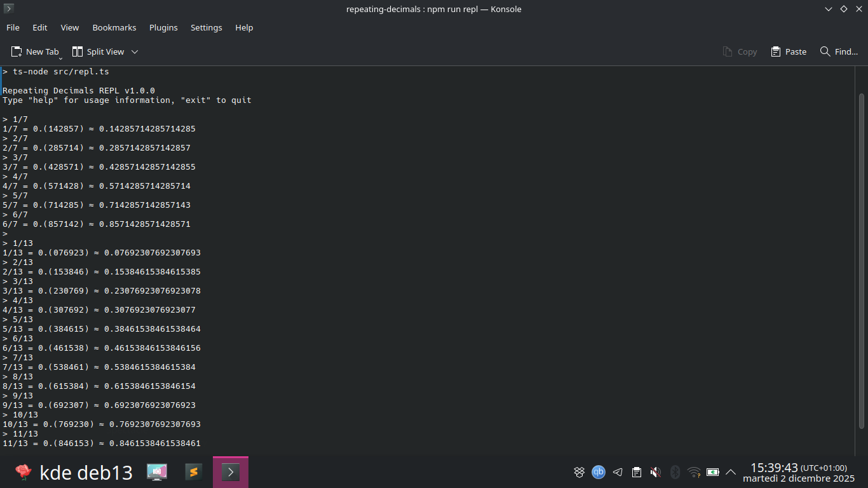Screen dimensions: 868x488
Task: Click the Telegram tray icon
Action: pos(618,472)
